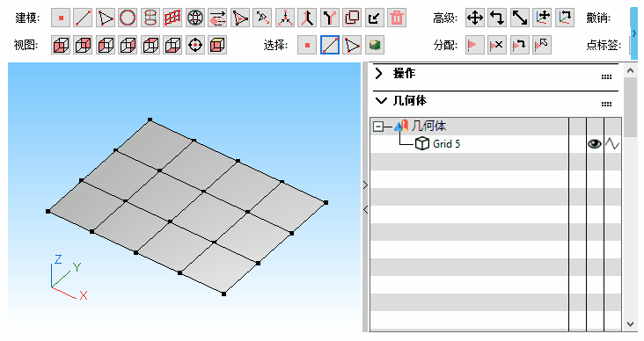Expand the 操作 section
Image resolution: width=644 pixels, height=341 pixels.
378,74
